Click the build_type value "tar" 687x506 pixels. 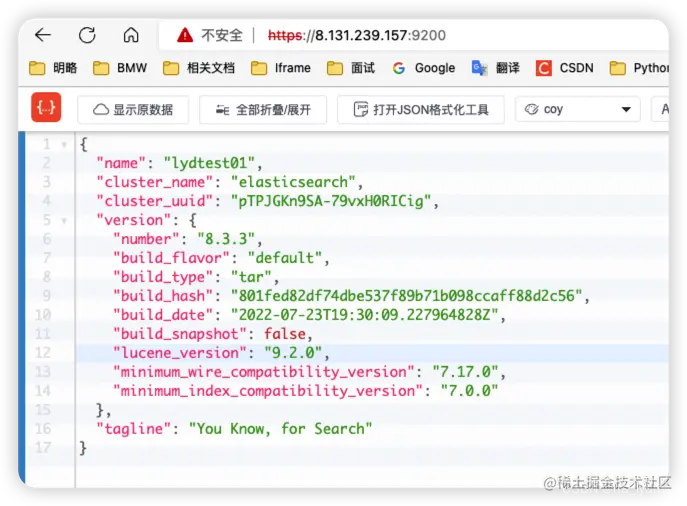coord(251,277)
